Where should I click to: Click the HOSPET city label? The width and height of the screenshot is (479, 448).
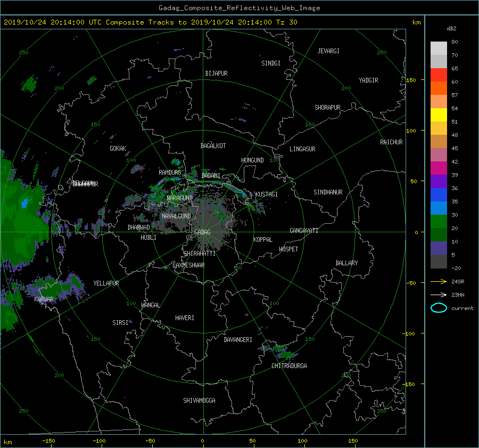point(288,249)
